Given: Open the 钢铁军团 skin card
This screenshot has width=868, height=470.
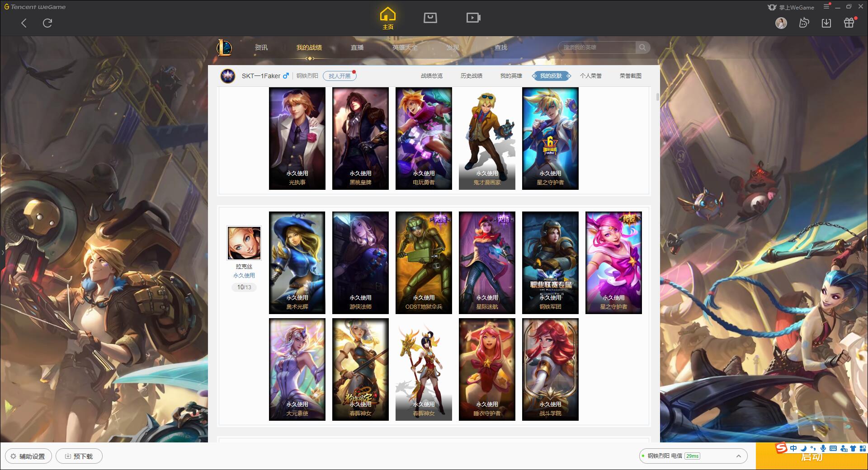Looking at the screenshot, I should pos(550,263).
